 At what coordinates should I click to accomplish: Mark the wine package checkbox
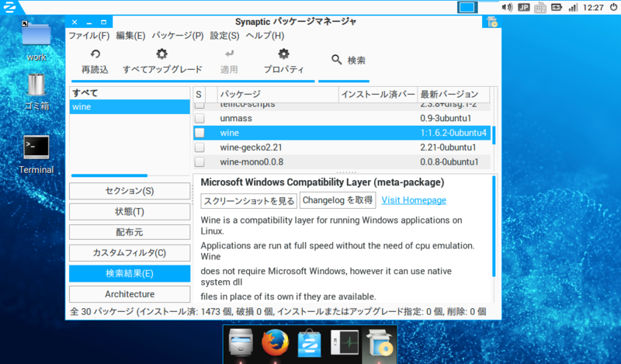(x=199, y=133)
